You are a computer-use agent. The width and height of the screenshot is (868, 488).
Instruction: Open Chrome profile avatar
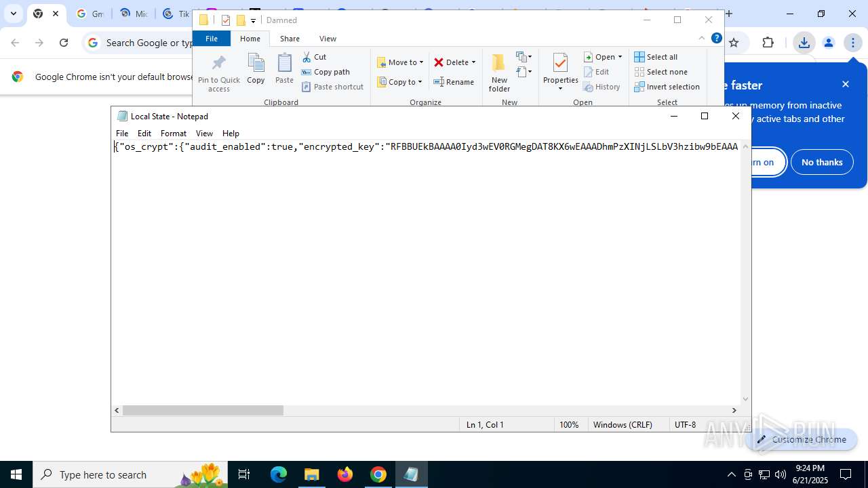(x=829, y=43)
